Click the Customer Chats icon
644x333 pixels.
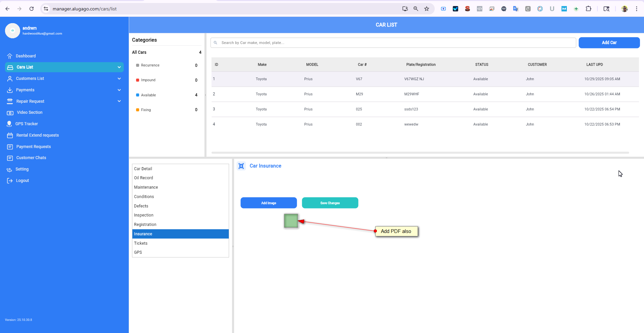point(10,158)
